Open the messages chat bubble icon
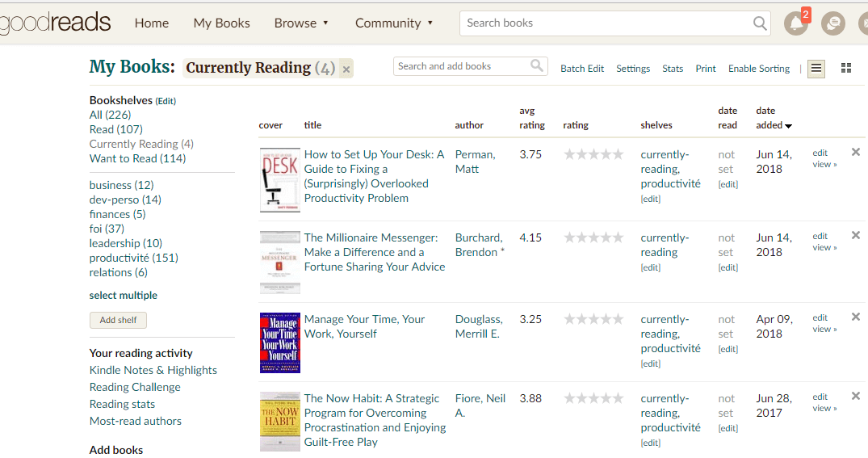The image size is (868, 458). point(832,23)
